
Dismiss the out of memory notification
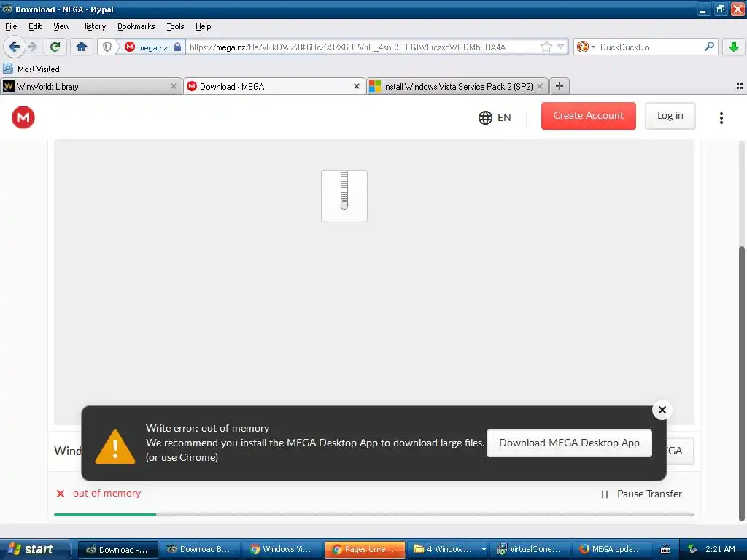(x=662, y=410)
